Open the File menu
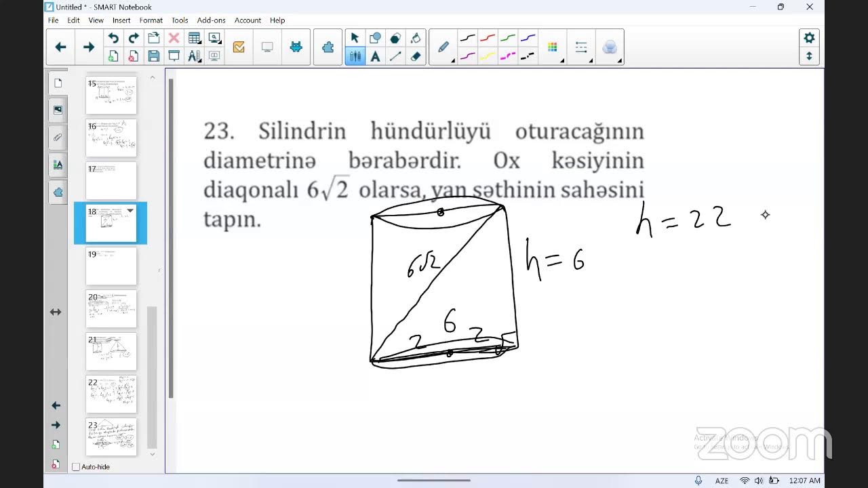The height and width of the screenshot is (488, 868). [x=53, y=20]
